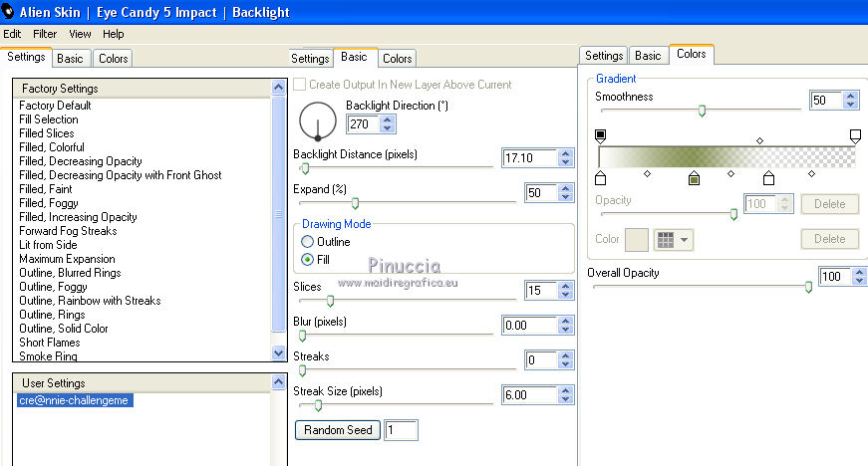
Task: Select Forward Fog Streaks preset
Action: pos(68,231)
